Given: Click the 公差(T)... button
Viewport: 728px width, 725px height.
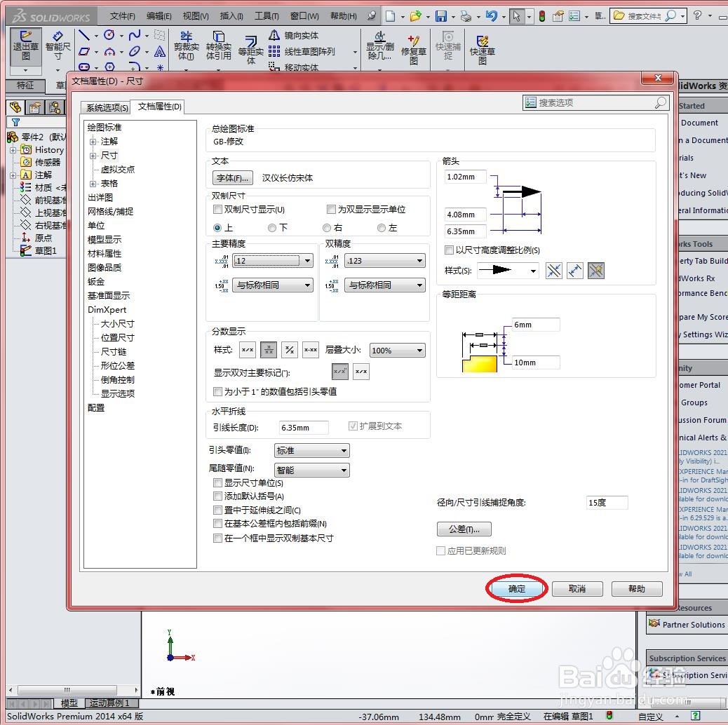Looking at the screenshot, I should coord(464,529).
